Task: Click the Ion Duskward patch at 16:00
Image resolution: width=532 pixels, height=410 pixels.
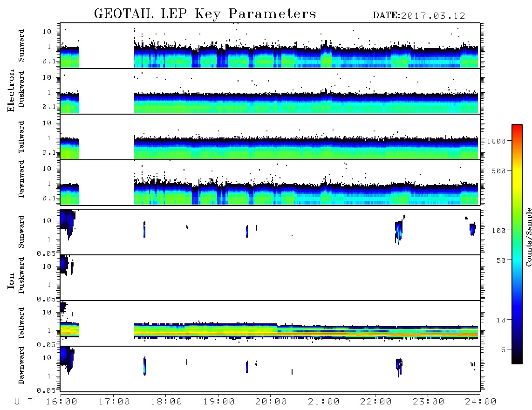Action: (x=64, y=265)
